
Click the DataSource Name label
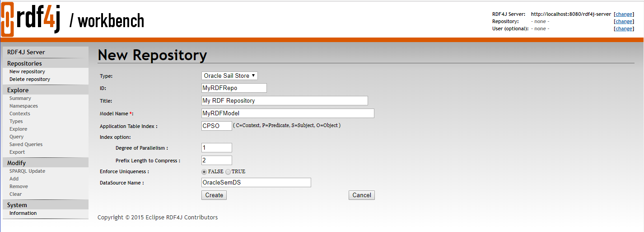[122, 182]
